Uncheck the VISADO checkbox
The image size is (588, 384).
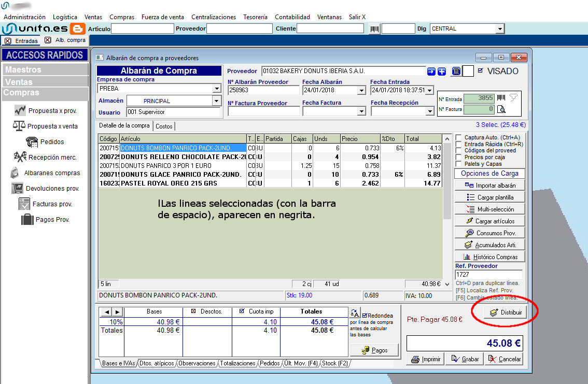pos(480,71)
